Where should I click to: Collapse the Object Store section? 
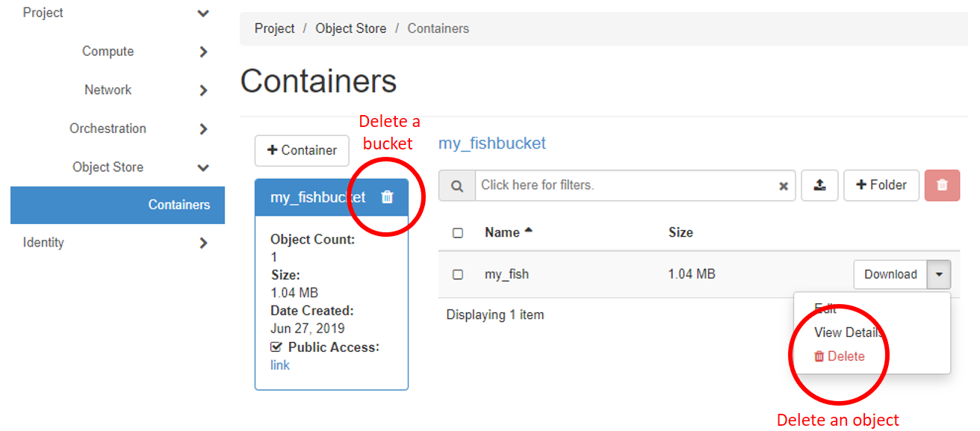coord(203,167)
